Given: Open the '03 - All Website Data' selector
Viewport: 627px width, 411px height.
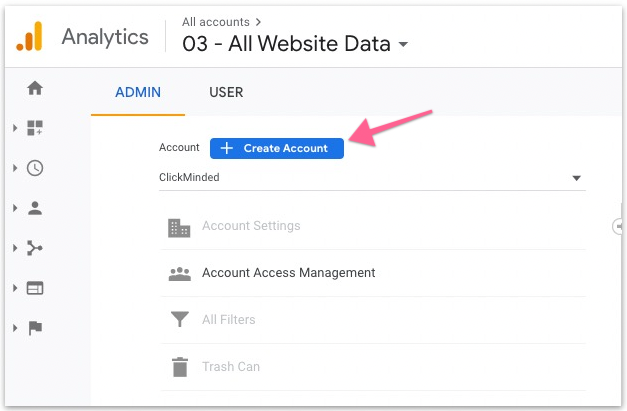Looking at the screenshot, I should click(295, 44).
